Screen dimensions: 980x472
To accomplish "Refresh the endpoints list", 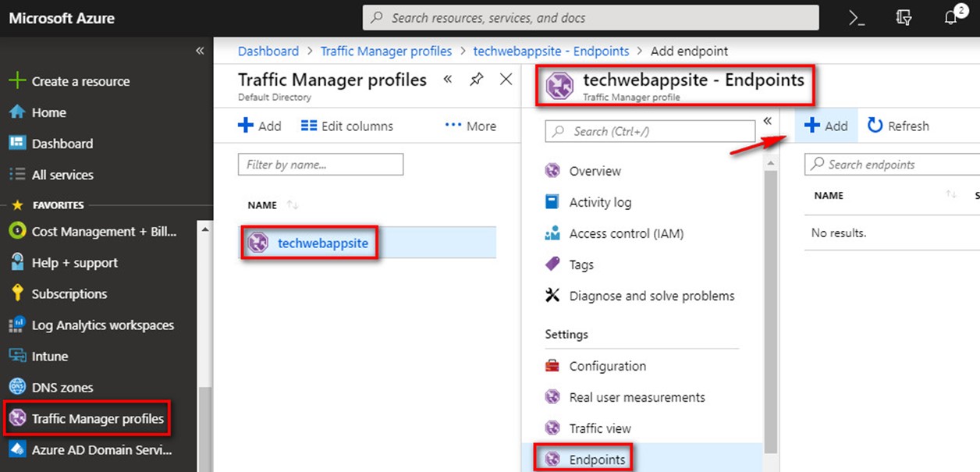I will 898,126.
